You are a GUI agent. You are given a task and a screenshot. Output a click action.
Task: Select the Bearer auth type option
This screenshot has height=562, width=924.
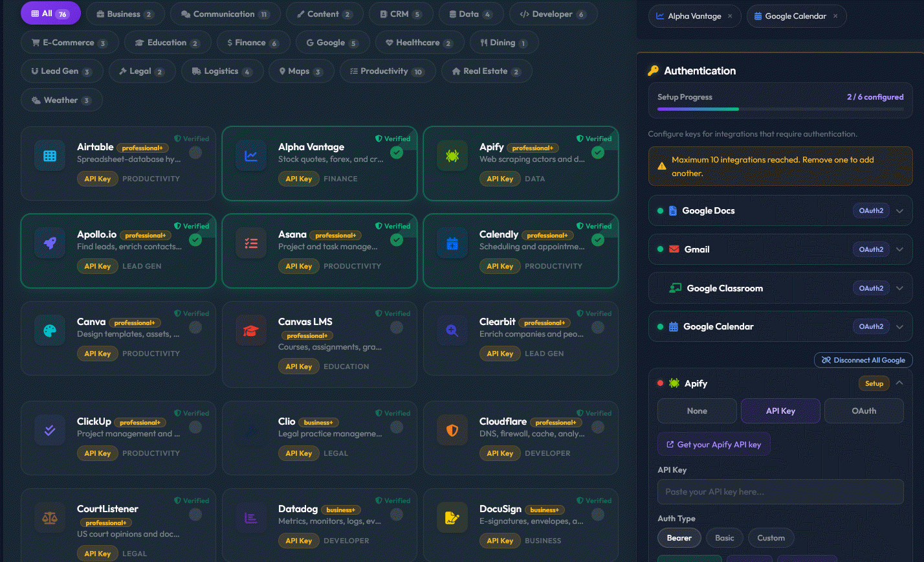(679, 537)
